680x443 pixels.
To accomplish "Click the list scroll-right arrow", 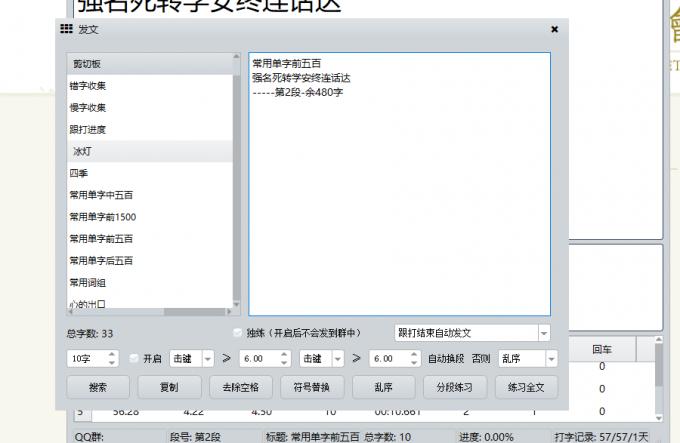I will (229, 312).
